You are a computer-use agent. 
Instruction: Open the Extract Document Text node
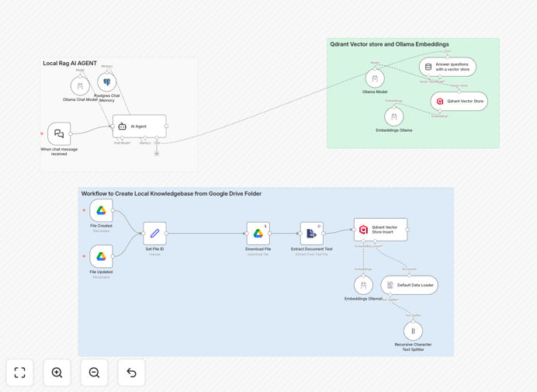coord(312,234)
